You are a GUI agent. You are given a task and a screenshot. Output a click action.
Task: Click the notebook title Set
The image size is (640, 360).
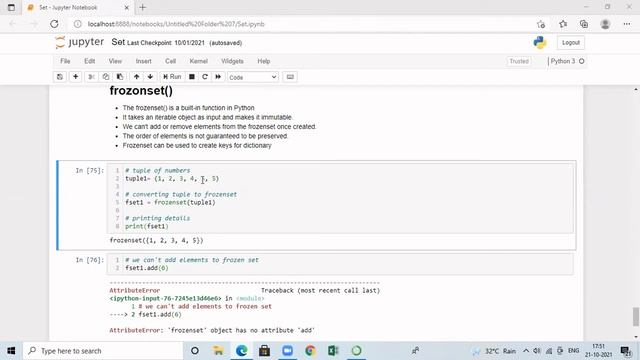(118, 42)
